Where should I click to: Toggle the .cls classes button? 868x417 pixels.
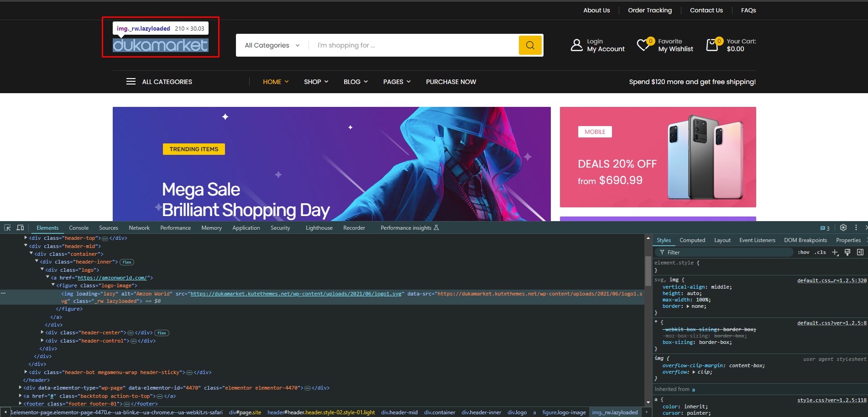point(821,252)
